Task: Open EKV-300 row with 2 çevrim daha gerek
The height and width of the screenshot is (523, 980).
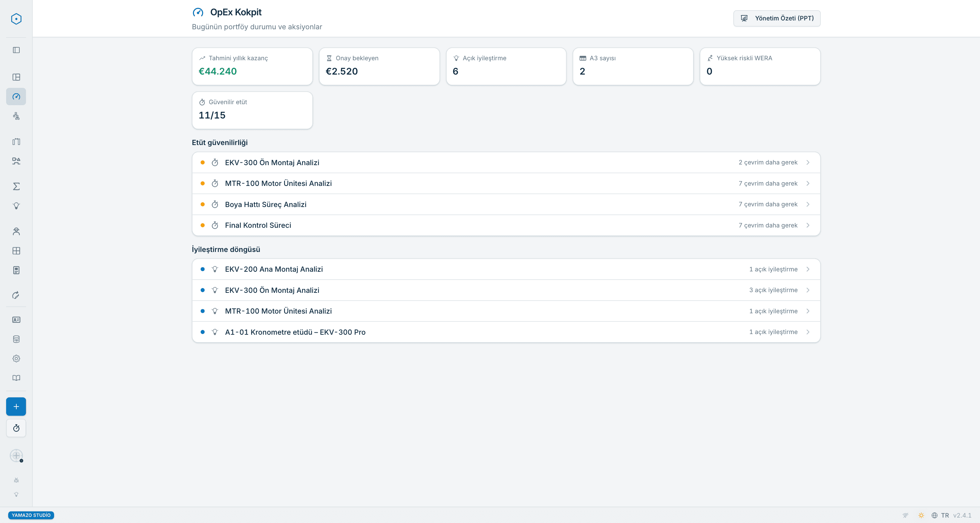Action: point(506,162)
